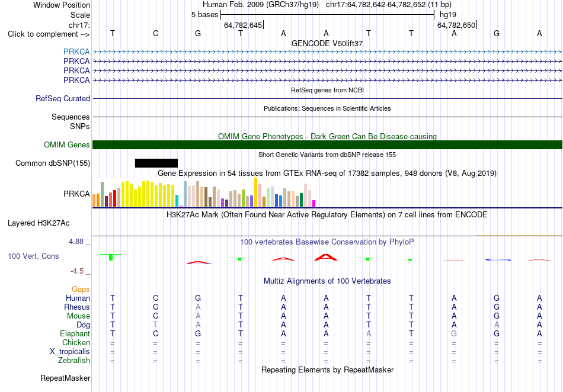Click the magenta bar at the GTEx chart end
The image size is (563, 392).
(x=314, y=203)
